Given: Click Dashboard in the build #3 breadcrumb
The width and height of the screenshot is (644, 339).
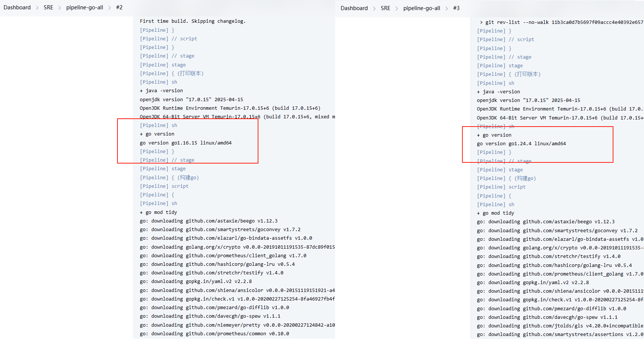Looking at the screenshot, I should coord(354,8).
